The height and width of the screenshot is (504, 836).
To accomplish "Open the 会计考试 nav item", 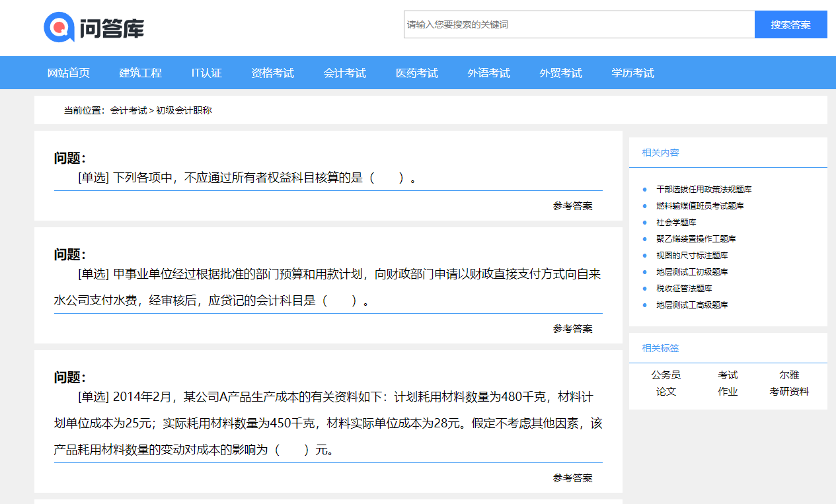I will (345, 73).
